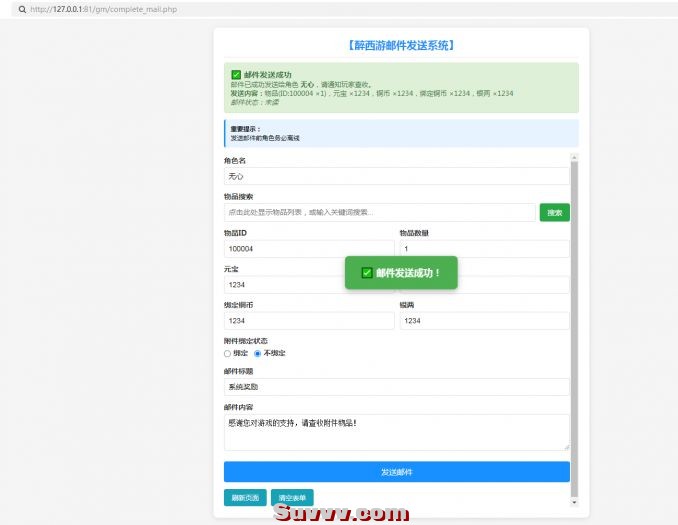Viewport: 678px width, 525px height.
Task: Click the checkmark icon in the toast popup
Action: pos(367,273)
